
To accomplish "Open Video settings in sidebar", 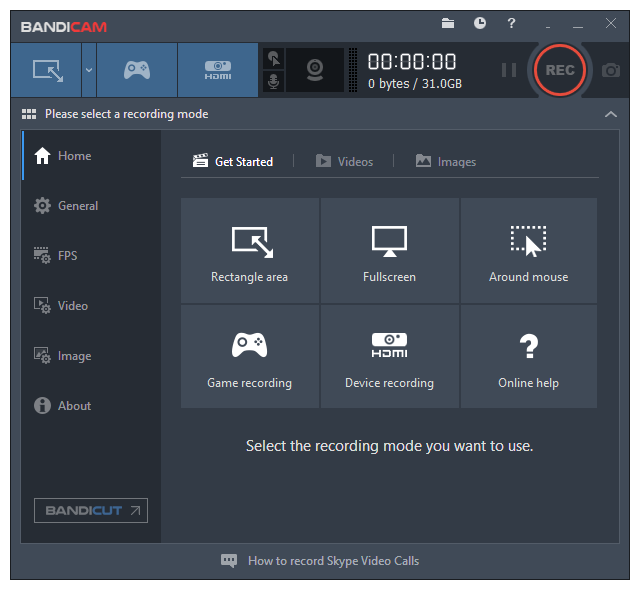I will [91, 306].
